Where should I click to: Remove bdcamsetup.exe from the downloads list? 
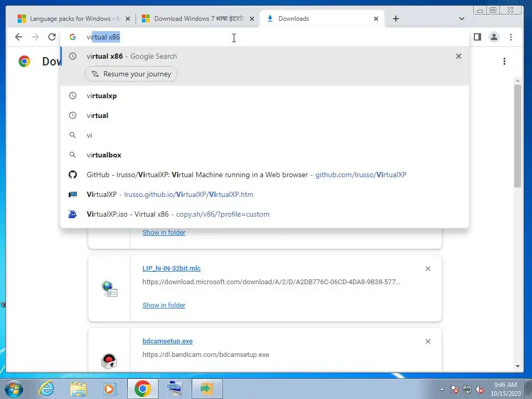coord(428,341)
